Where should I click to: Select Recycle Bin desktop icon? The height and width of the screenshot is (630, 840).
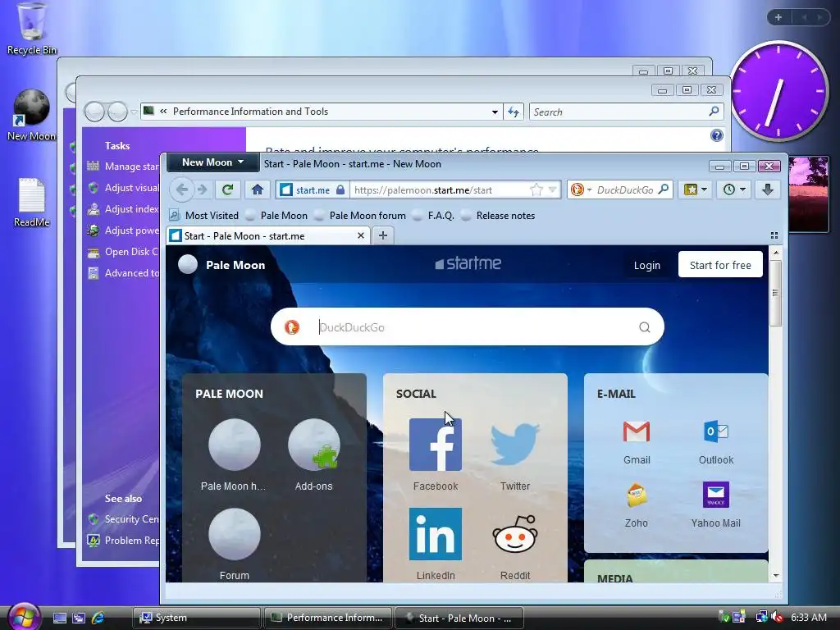click(x=32, y=29)
